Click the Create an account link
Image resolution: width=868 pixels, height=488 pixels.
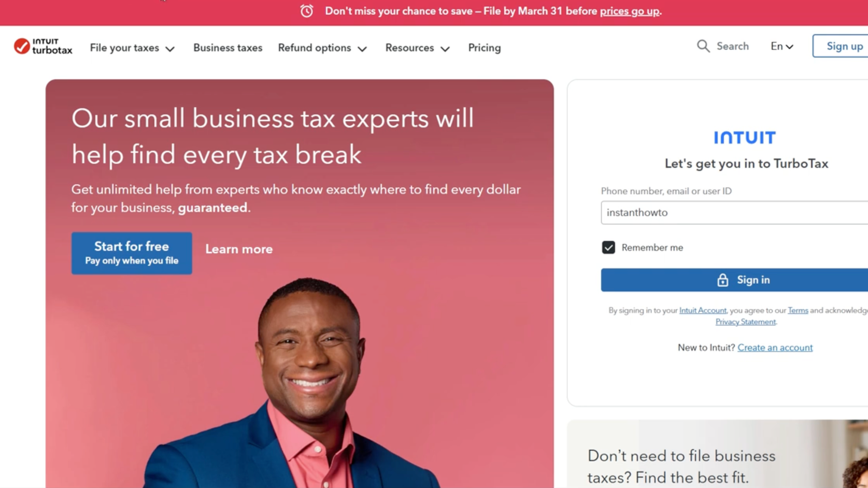[775, 348]
